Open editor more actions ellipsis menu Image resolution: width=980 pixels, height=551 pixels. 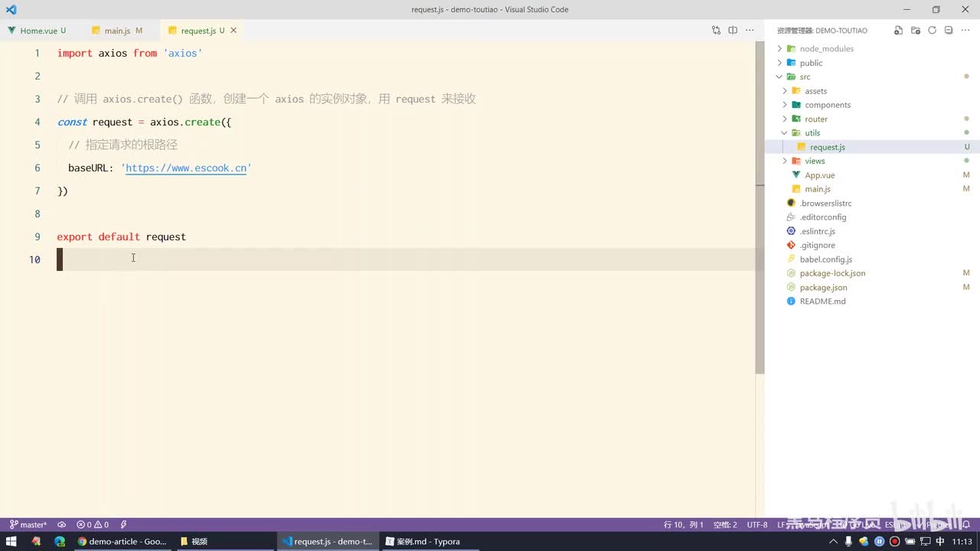click(x=750, y=31)
